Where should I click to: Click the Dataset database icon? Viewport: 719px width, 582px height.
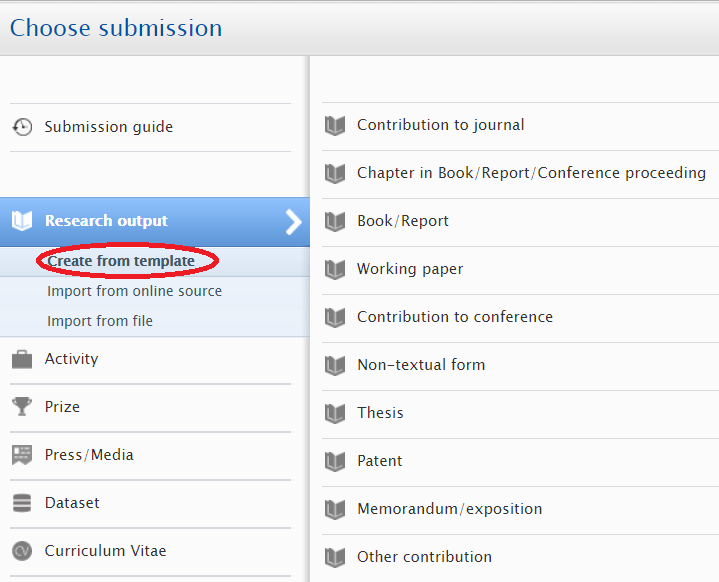click(x=22, y=503)
